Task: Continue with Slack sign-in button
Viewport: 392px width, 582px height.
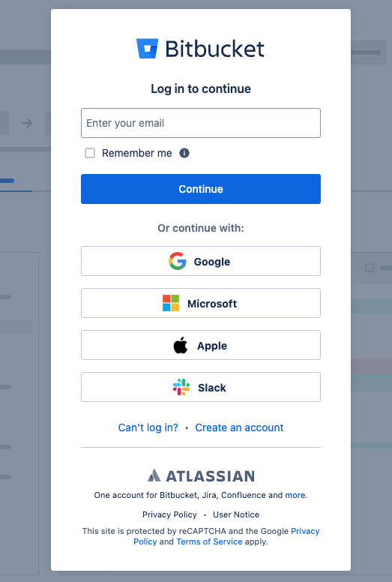Action: point(201,387)
